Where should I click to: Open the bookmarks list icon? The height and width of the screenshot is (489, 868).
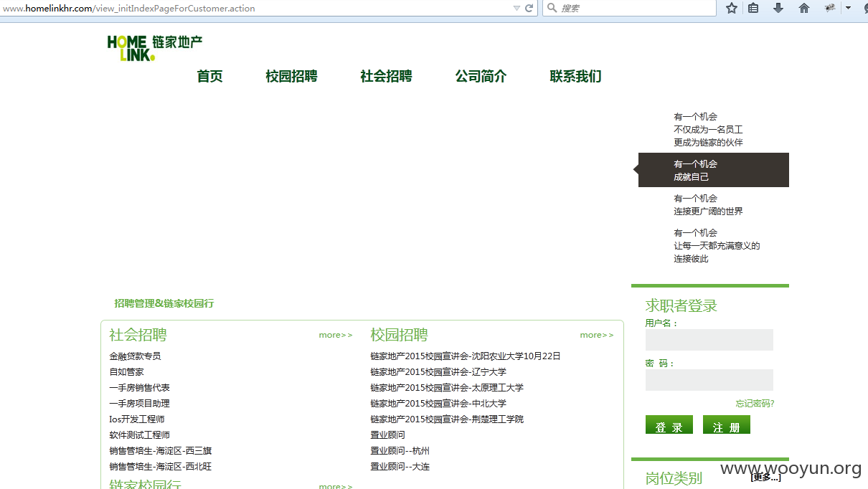753,8
